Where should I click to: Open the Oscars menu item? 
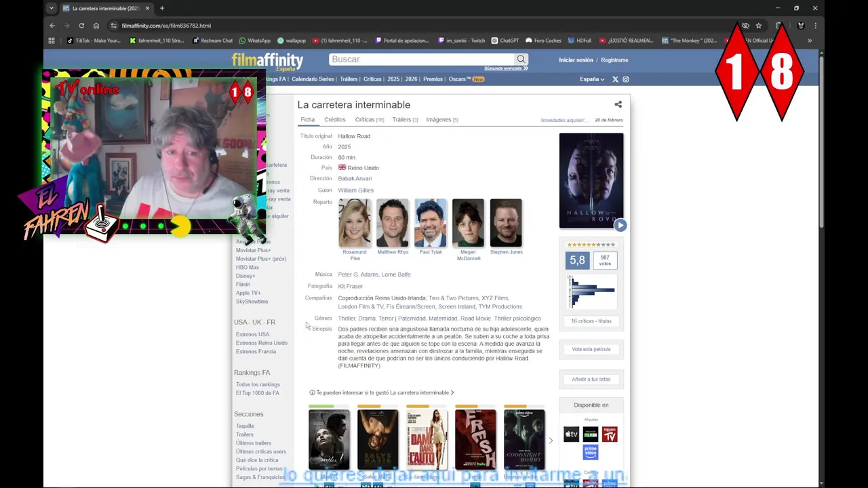(466, 79)
